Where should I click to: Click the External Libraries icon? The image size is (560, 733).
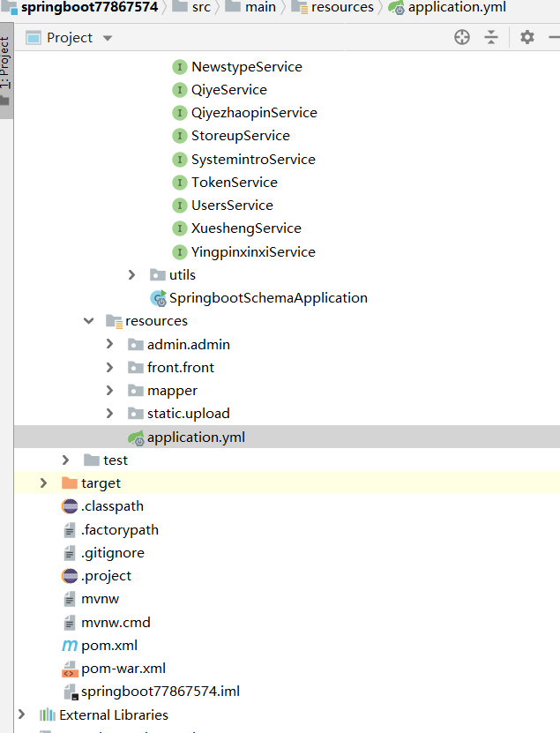coord(48,715)
